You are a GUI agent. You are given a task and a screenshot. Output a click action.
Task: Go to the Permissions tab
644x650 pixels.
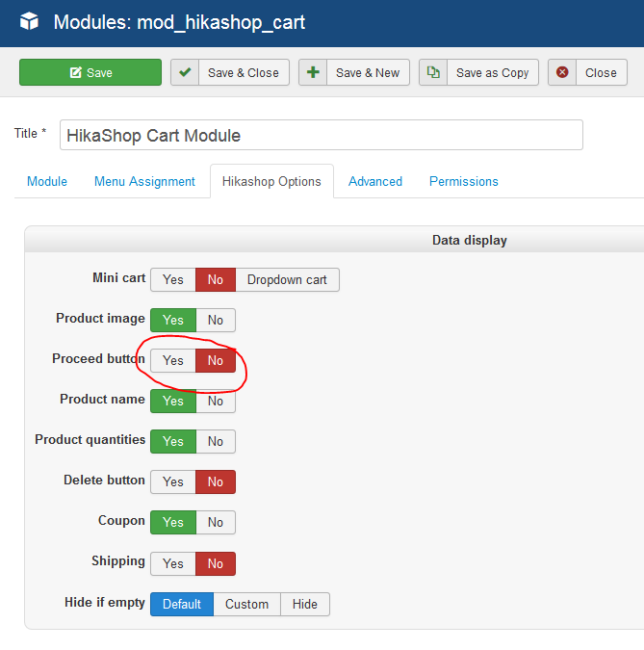[x=464, y=181]
